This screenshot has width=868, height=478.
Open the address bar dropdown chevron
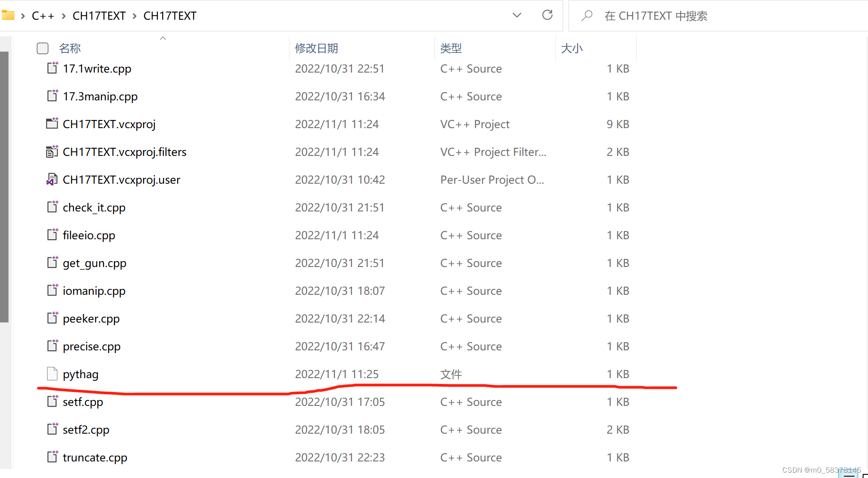point(516,15)
